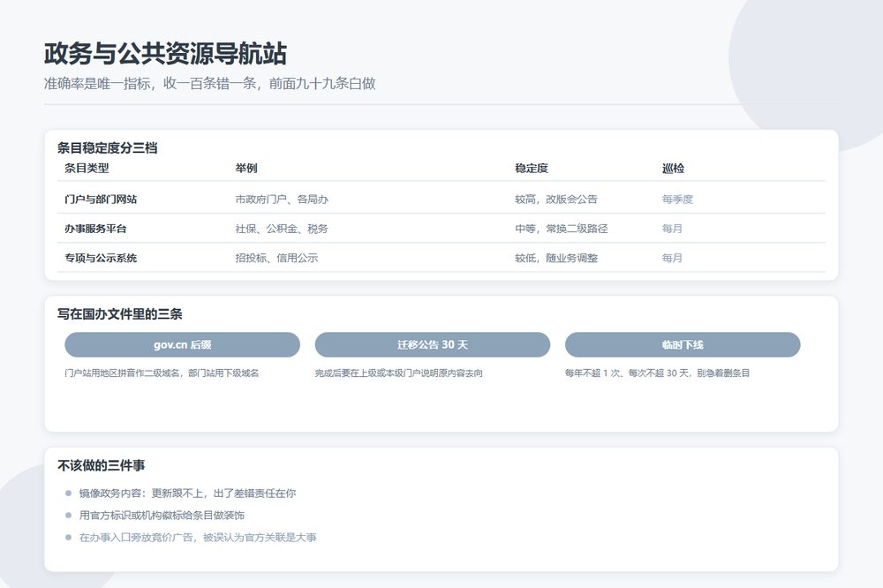
Task: Click the 条目类型 column header
Action: 87,168
